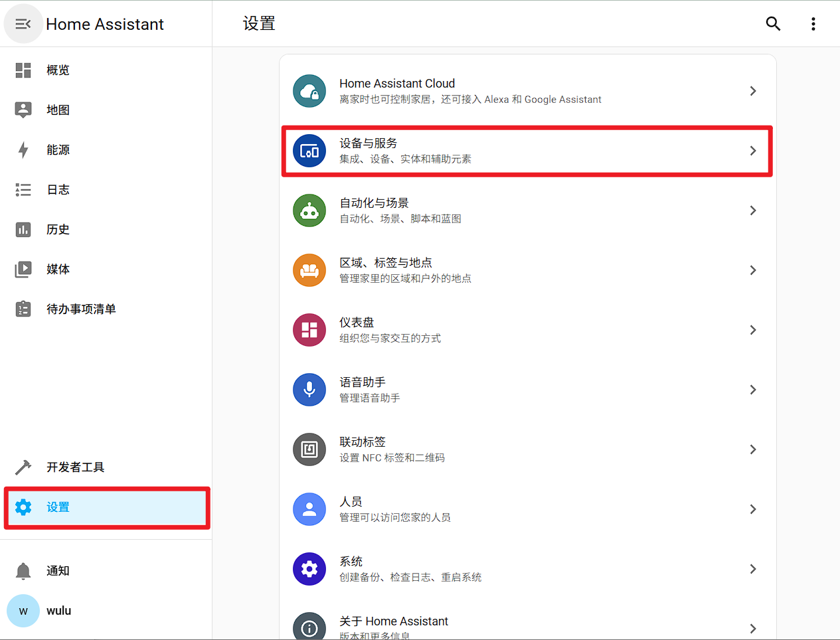Expand the 关于 Home Assistant row chevron
The height and width of the screenshot is (640, 840).
[x=753, y=629]
